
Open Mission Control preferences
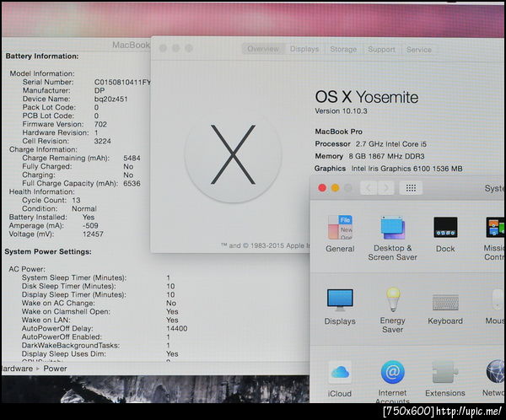point(494,238)
